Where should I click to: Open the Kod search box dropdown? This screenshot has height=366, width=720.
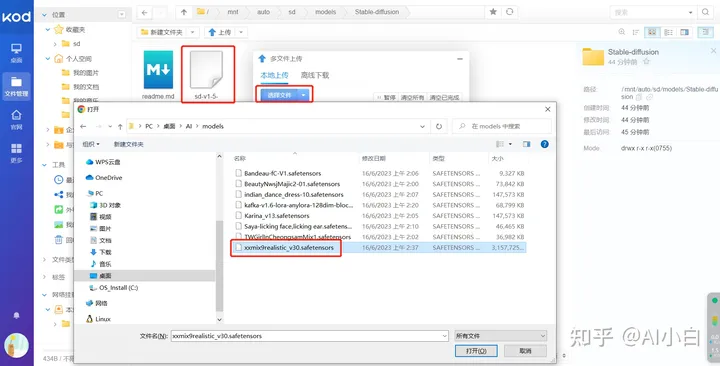pyautogui.click(x=691, y=12)
